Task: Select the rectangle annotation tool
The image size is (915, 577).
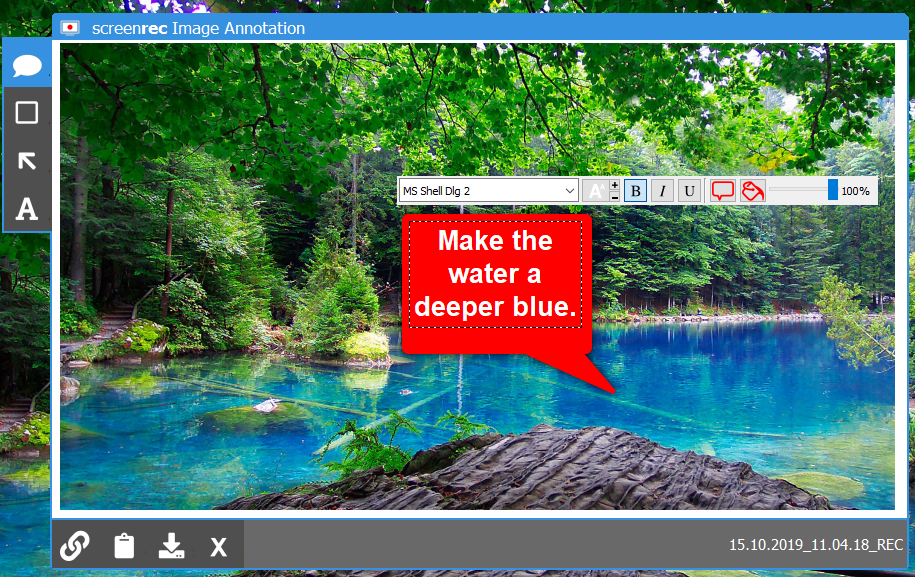Action: [26, 111]
